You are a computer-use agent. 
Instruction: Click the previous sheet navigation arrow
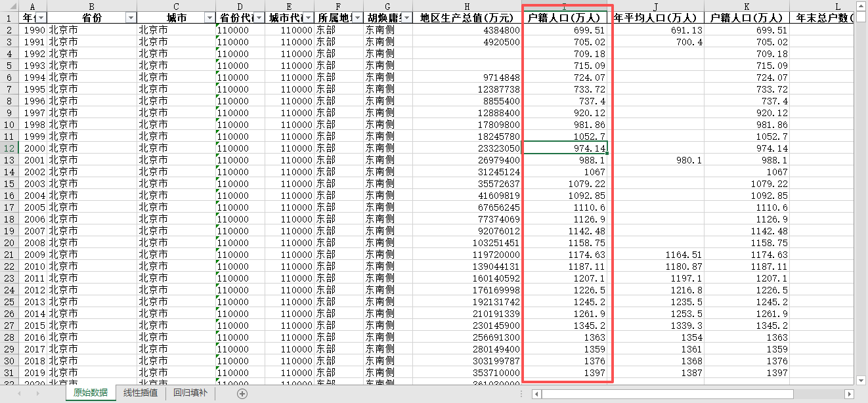[19, 394]
